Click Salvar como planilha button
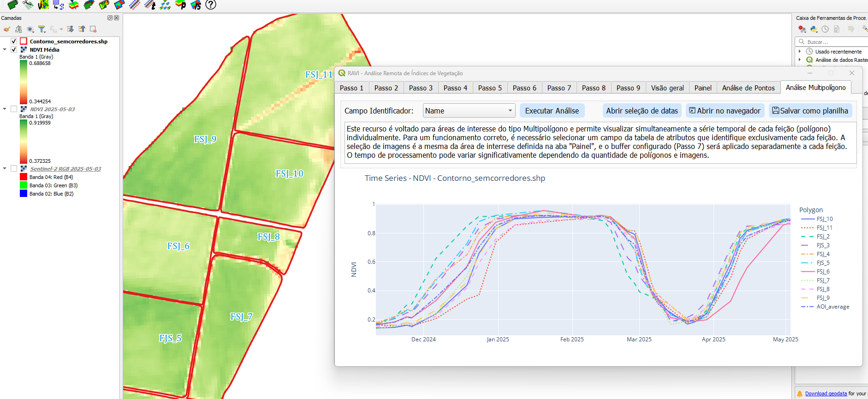The image size is (868, 399). (x=810, y=111)
